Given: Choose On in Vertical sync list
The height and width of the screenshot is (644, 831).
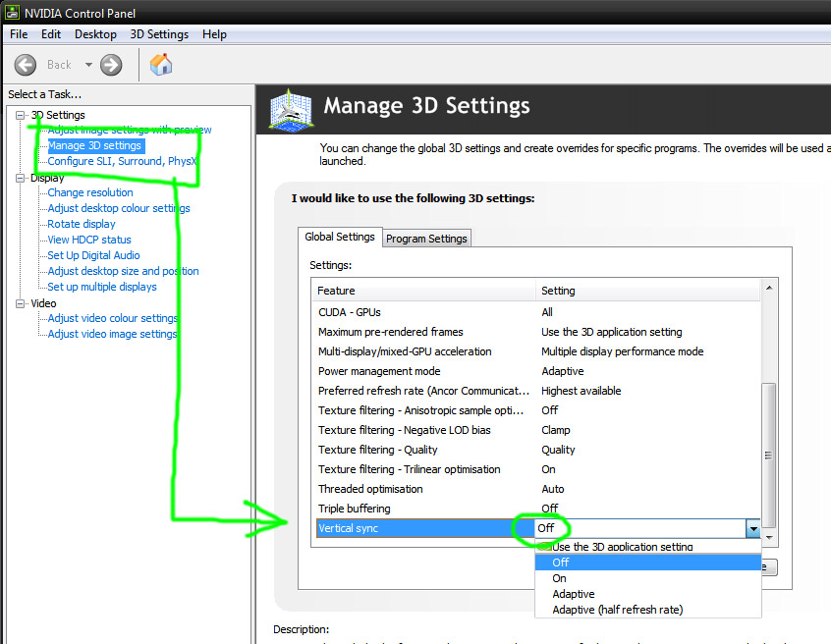Looking at the screenshot, I should point(647,578).
